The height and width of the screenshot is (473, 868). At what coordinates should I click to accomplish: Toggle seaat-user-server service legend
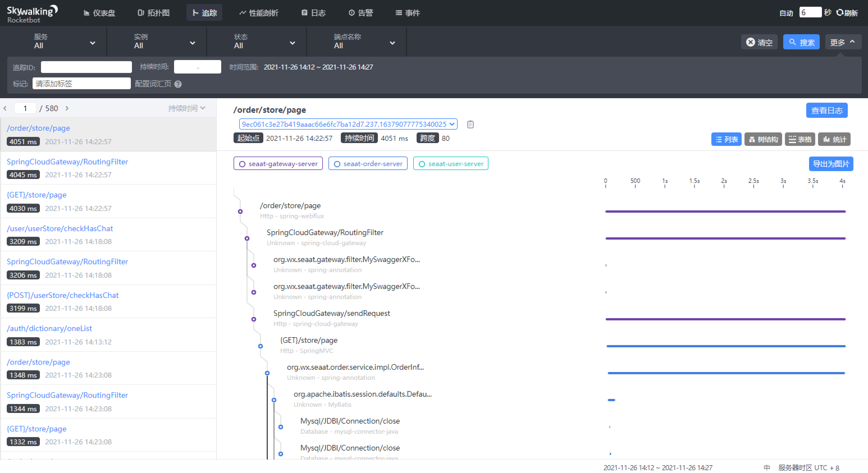click(451, 164)
